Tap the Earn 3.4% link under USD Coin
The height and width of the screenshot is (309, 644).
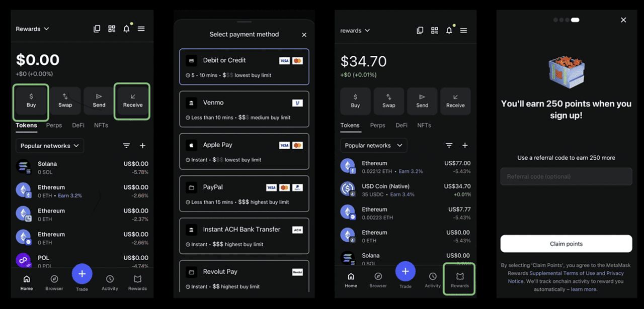tap(403, 194)
